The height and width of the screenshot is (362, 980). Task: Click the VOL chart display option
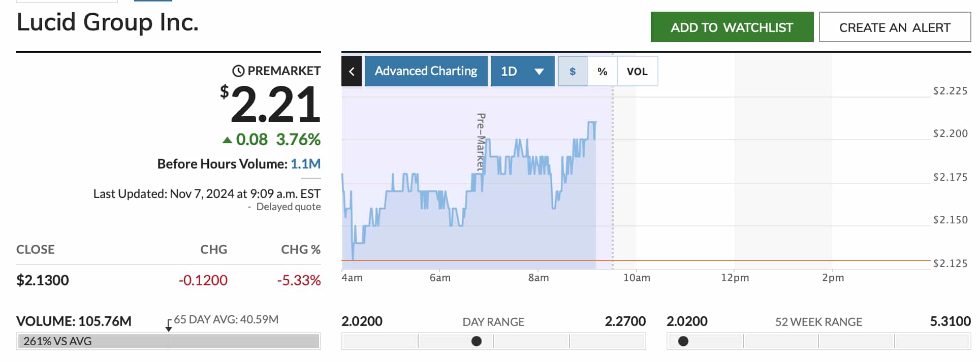click(638, 71)
